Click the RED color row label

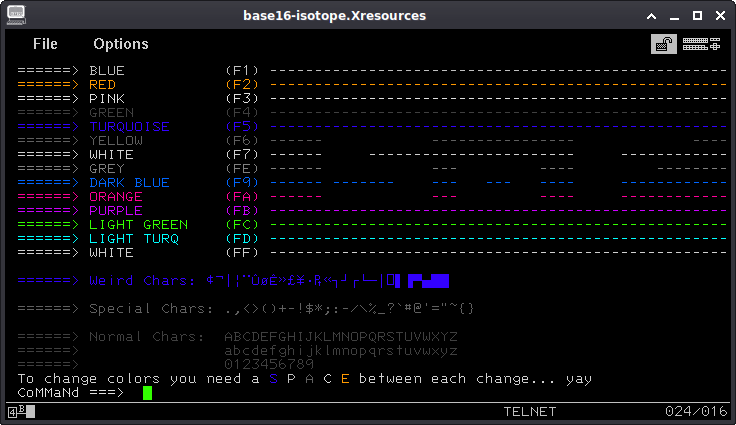(102, 85)
